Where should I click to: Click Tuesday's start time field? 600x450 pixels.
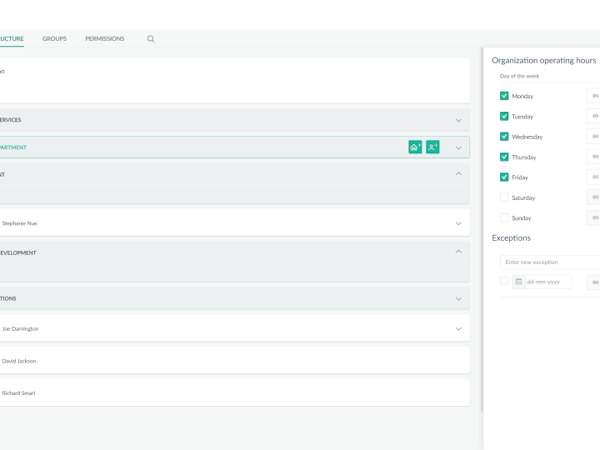[x=593, y=116]
